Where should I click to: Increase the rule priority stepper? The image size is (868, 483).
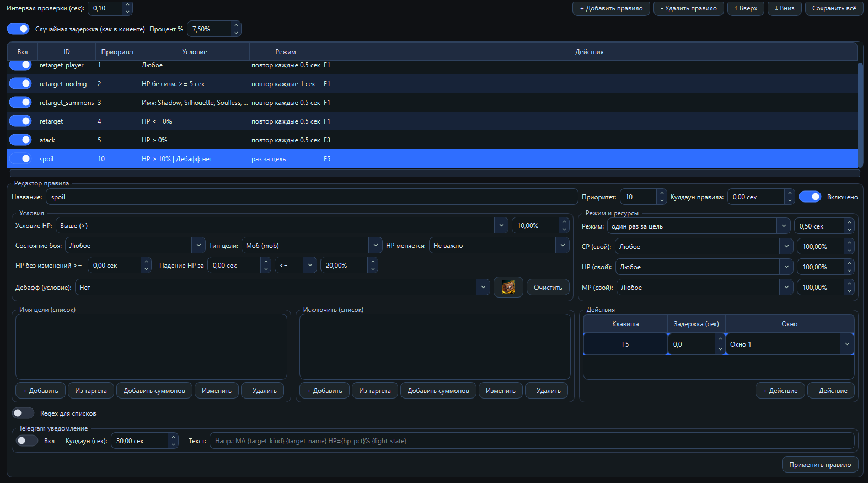coord(662,194)
